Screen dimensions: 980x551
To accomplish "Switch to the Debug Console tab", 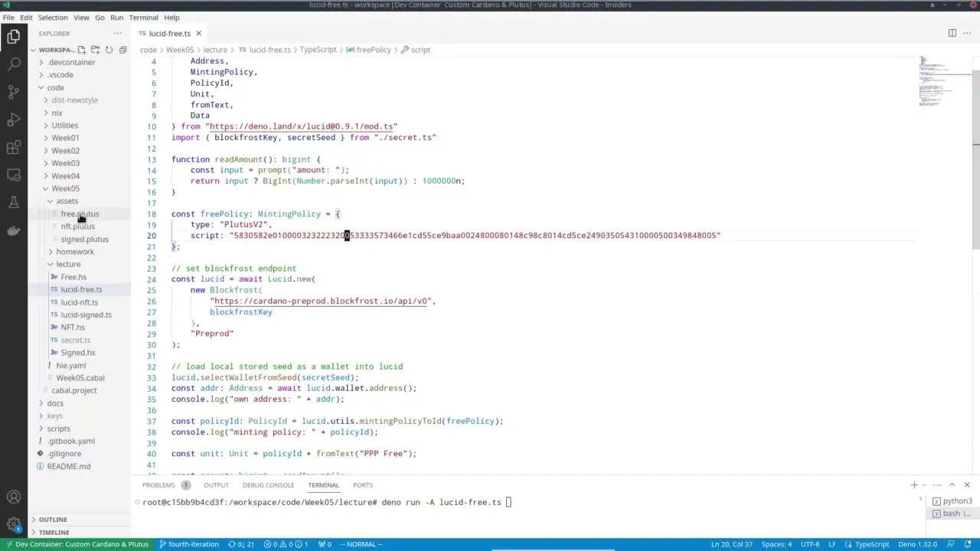I will point(268,485).
